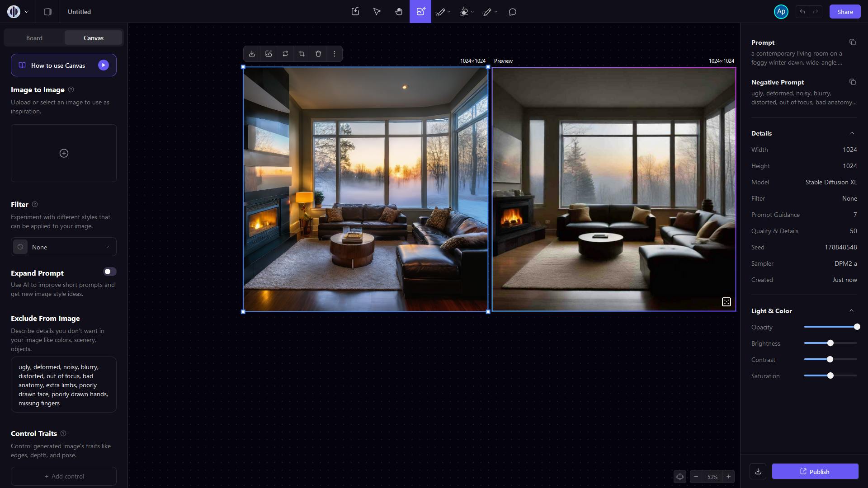
Task: Open the eraser tool dropdown arrow
Action: click(472, 12)
